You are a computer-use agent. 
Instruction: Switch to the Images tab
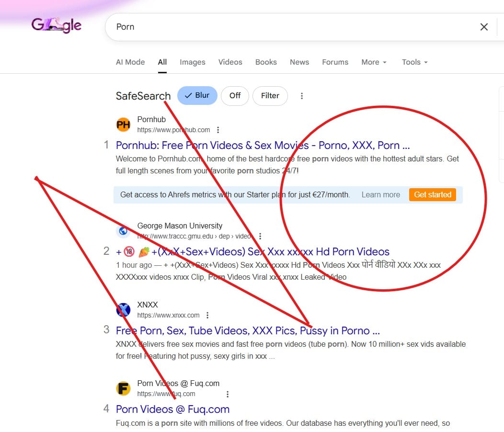193,62
